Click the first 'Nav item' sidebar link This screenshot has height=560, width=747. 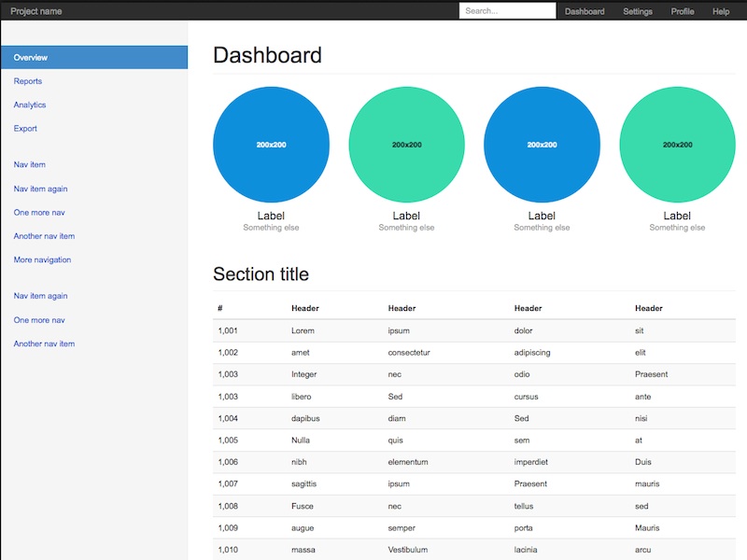(x=30, y=165)
